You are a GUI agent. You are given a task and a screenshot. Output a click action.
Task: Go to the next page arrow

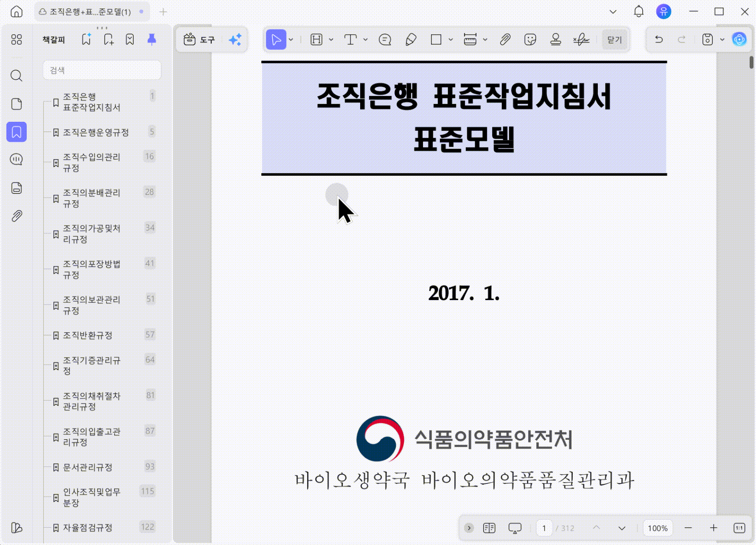[622, 528]
